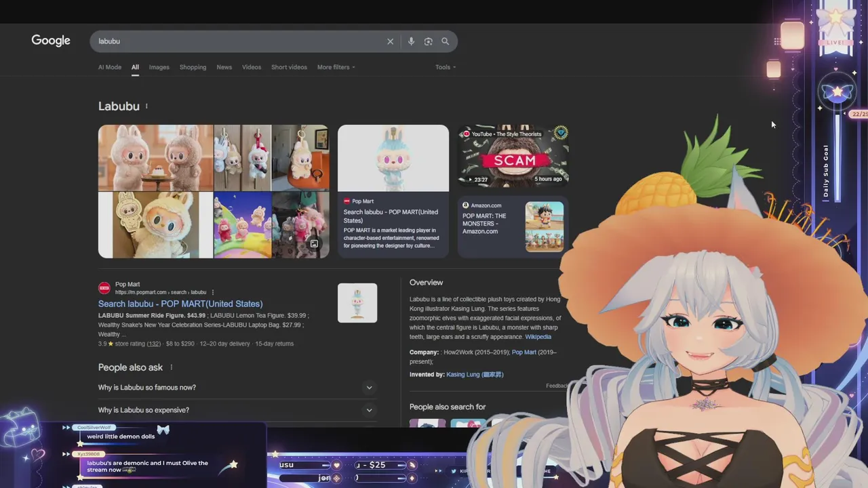Open the three-dot menu beside People also ask
Screen dimensions: 868x488
click(x=171, y=367)
